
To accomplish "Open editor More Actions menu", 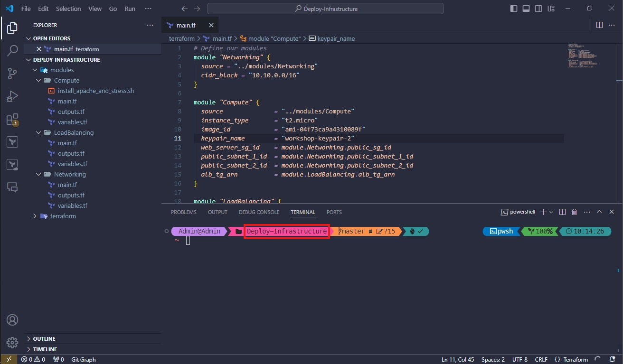I will 612,25.
